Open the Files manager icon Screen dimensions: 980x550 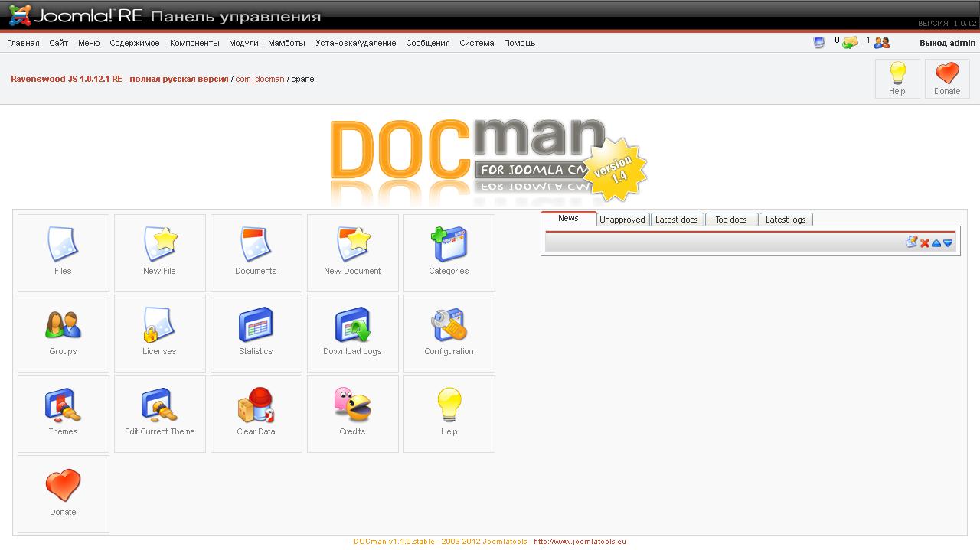(x=63, y=252)
